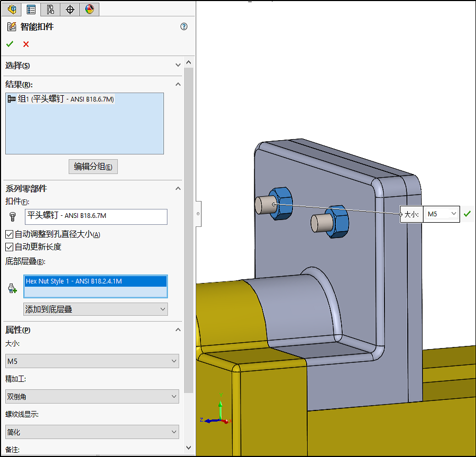Confirm Smart Fasteners with the green checkmark

click(10, 44)
